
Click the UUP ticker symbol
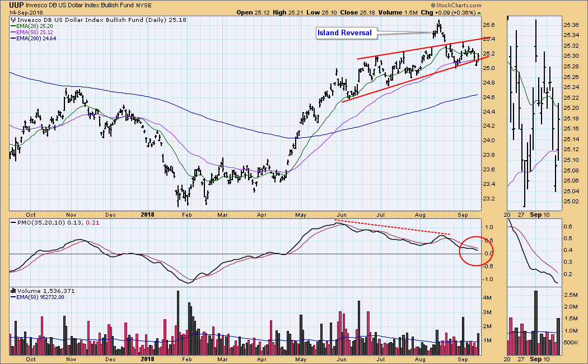[18, 4]
